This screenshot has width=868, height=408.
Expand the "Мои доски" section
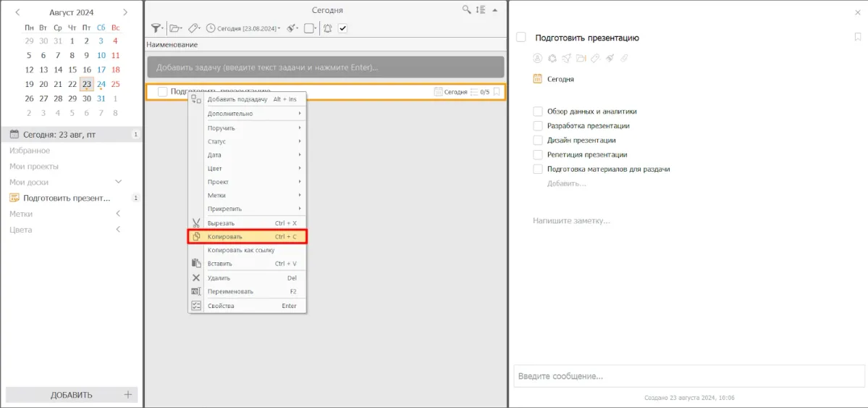[x=119, y=182]
